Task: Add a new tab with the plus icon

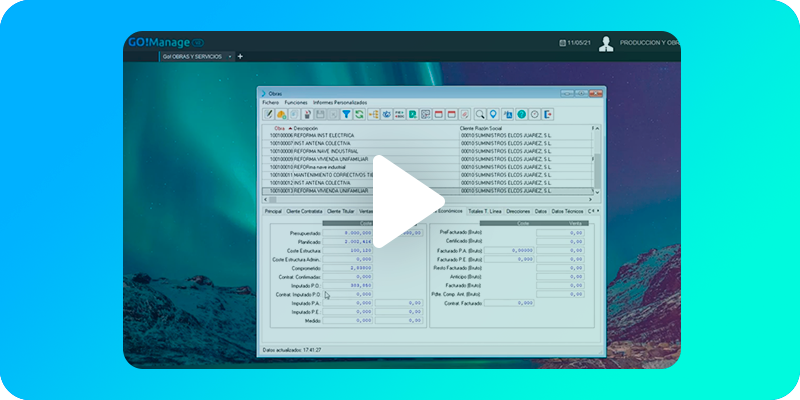Action: [240, 57]
